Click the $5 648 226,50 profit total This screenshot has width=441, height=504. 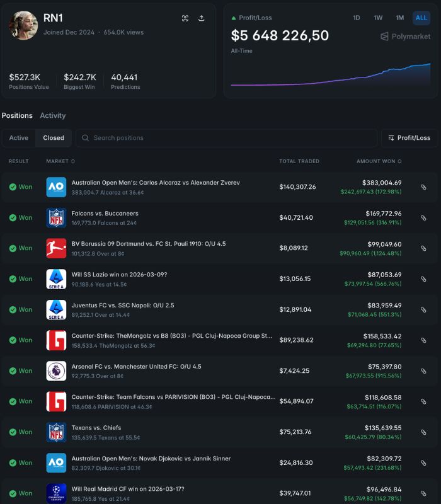[280, 35]
